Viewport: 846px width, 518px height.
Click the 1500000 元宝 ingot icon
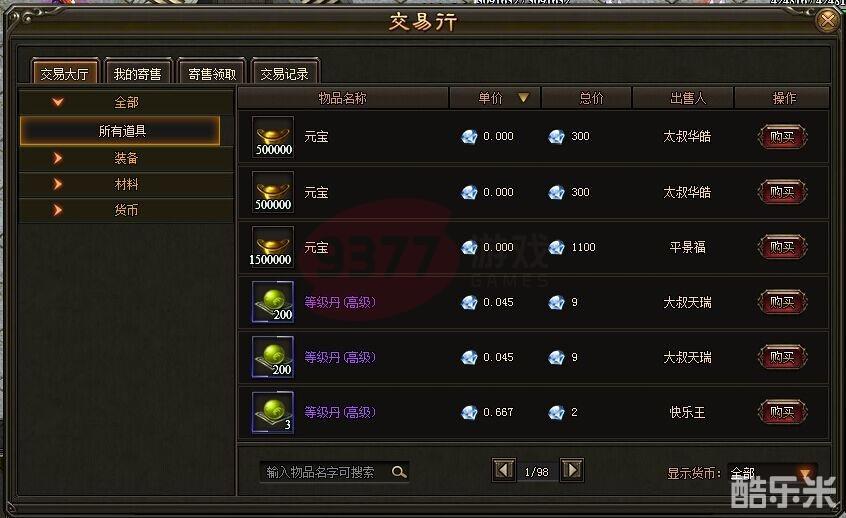[274, 247]
